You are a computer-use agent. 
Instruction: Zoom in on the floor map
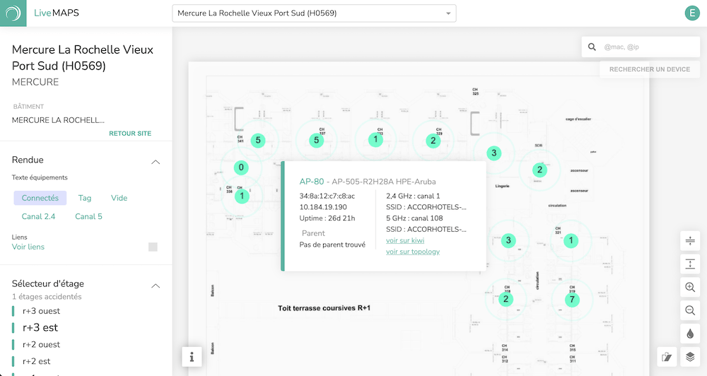[690, 287]
